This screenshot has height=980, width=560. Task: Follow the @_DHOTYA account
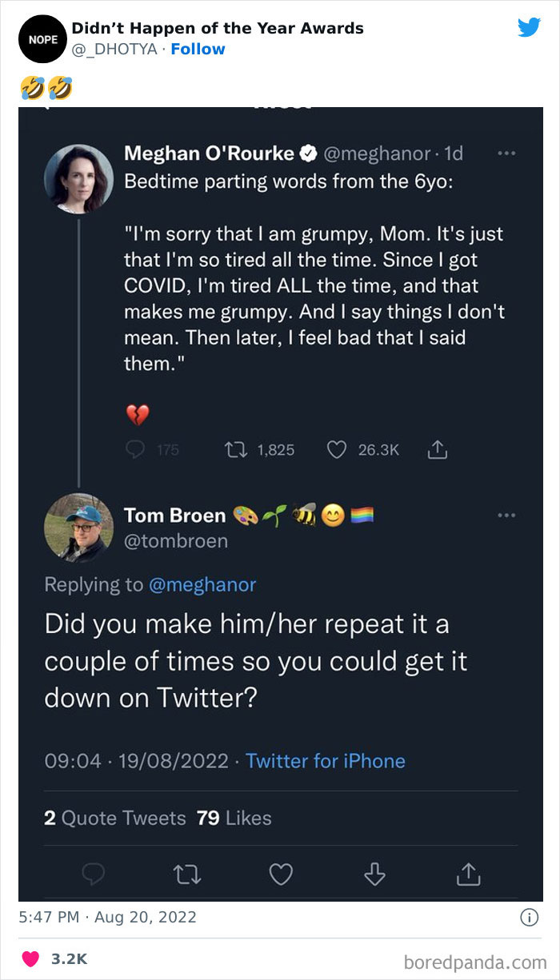[198, 49]
